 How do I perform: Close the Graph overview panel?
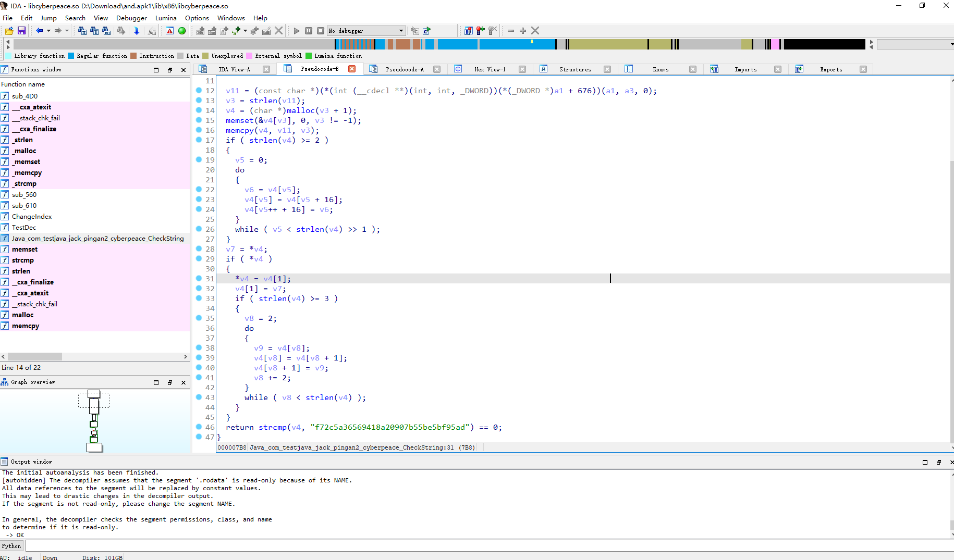(x=184, y=382)
